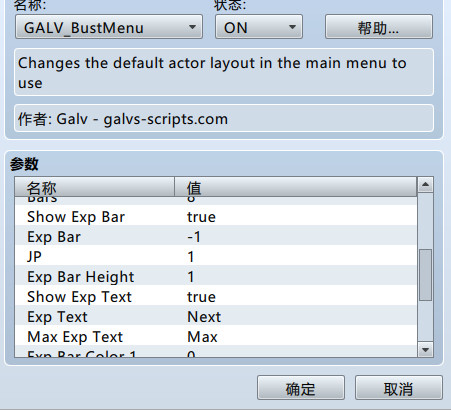
Task: Click the scroll down arrow of parameter list
Action: [x=425, y=350]
